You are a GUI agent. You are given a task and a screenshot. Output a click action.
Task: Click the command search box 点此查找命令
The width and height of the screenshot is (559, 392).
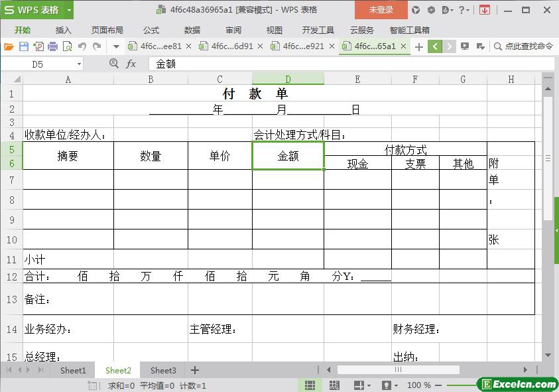pyautogui.click(x=523, y=46)
